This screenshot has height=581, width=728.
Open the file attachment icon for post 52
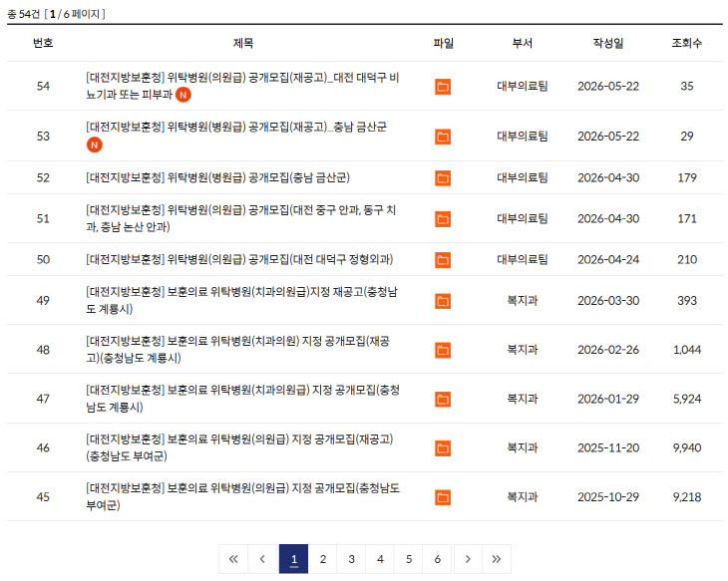coord(443,177)
